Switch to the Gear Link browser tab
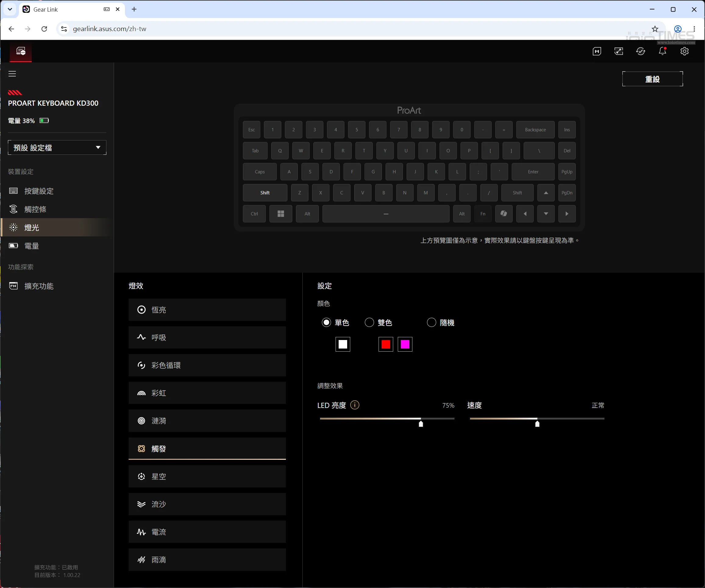This screenshot has width=705, height=588. [72, 9]
